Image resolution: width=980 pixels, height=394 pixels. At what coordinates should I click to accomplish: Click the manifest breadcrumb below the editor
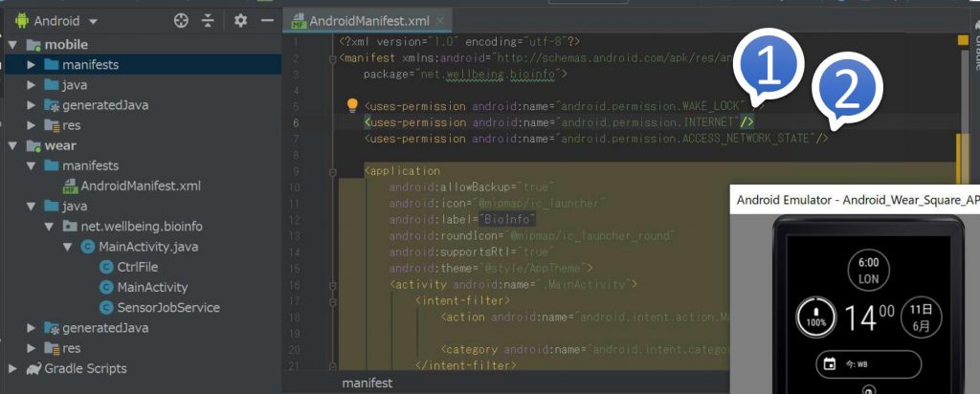(367, 383)
